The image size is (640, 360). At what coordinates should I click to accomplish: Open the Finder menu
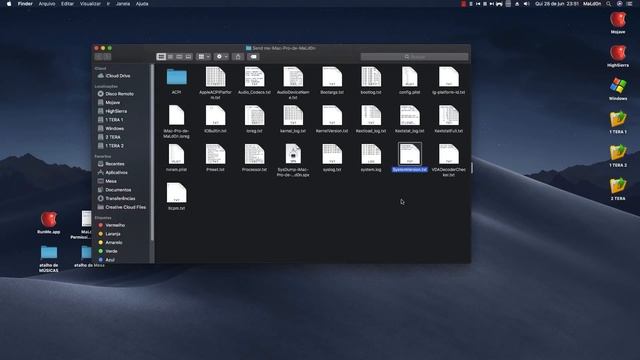point(25,4)
